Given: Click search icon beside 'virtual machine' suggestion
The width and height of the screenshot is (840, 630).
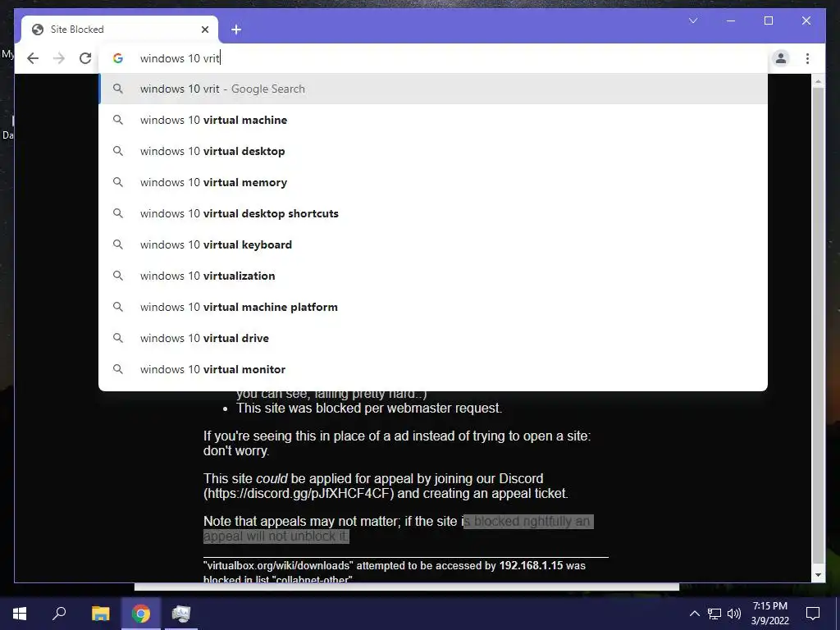Looking at the screenshot, I should point(118,120).
